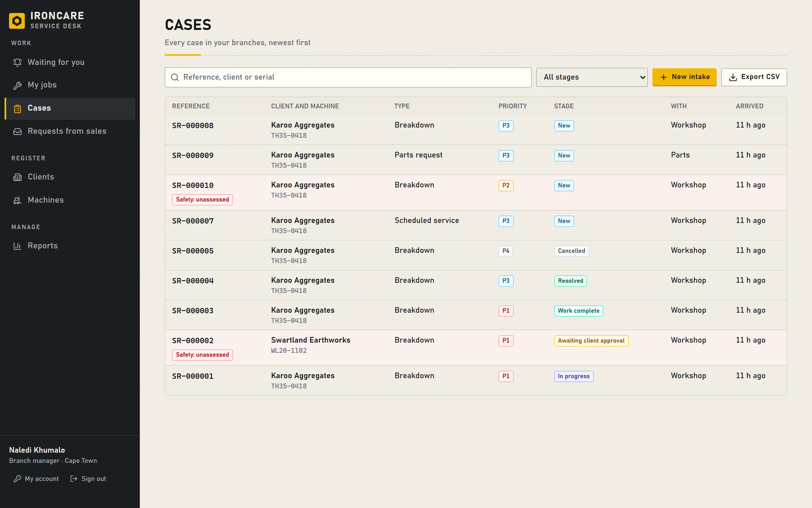Open the My account link
The image size is (812, 508).
[x=36, y=479]
